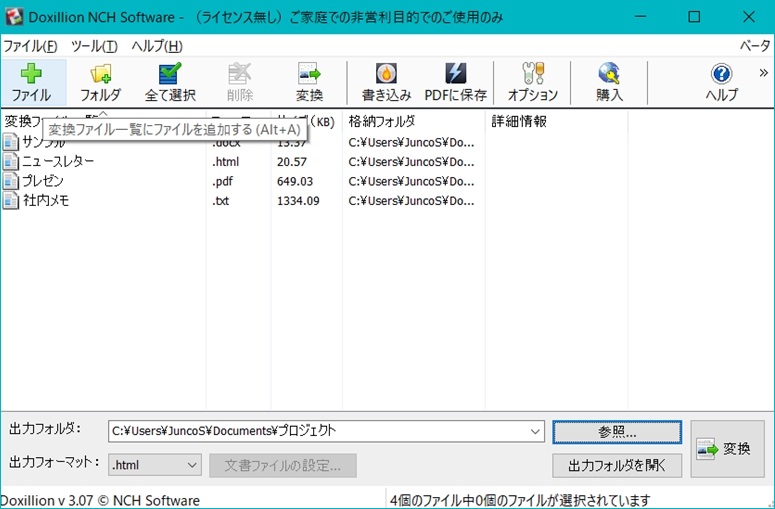Click the 社内メモ file document icon
Screen dimensions: 775x509
pyautogui.click(x=10, y=200)
